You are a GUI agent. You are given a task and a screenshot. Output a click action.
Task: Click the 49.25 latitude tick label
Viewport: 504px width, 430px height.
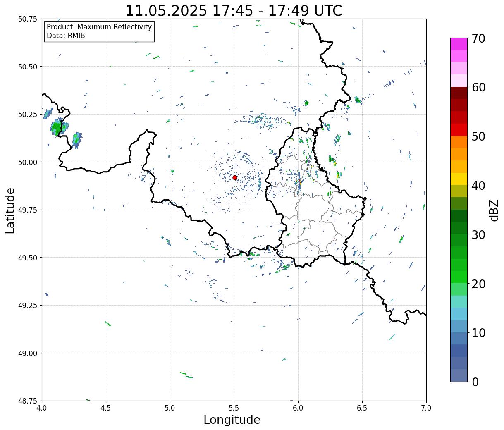click(x=28, y=306)
